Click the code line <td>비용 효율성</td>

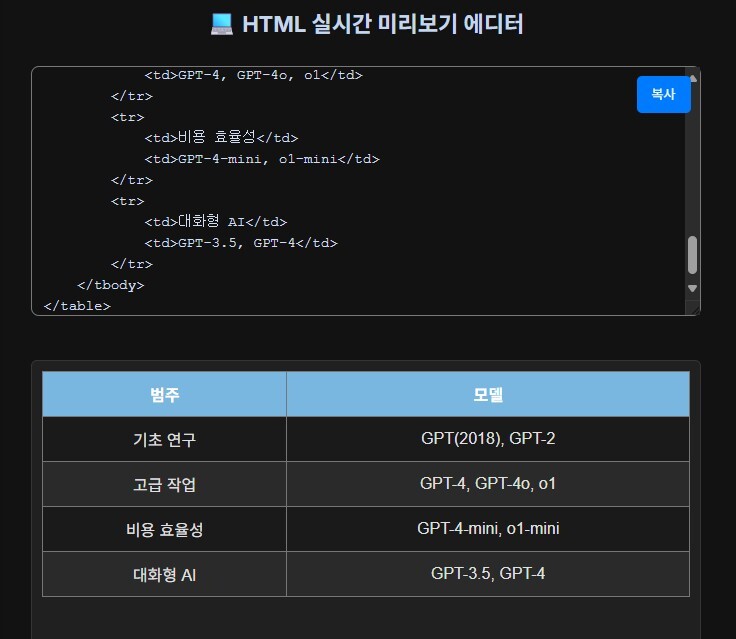(x=221, y=138)
